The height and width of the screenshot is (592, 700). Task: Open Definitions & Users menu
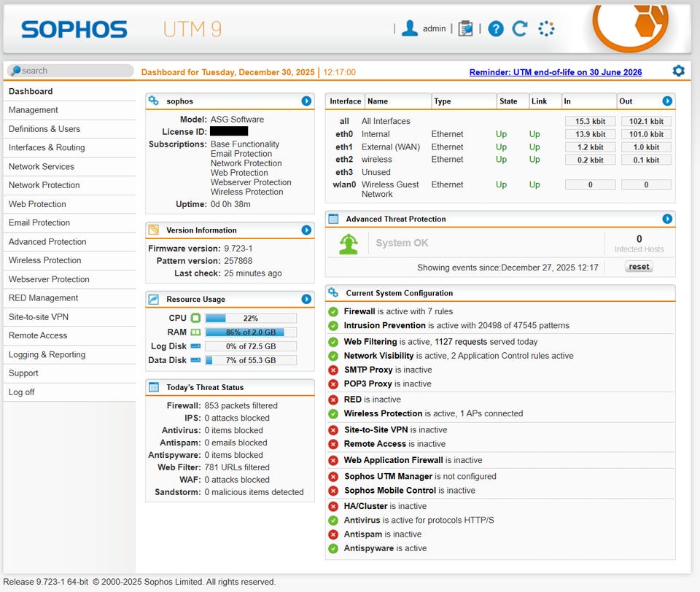[69, 129]
